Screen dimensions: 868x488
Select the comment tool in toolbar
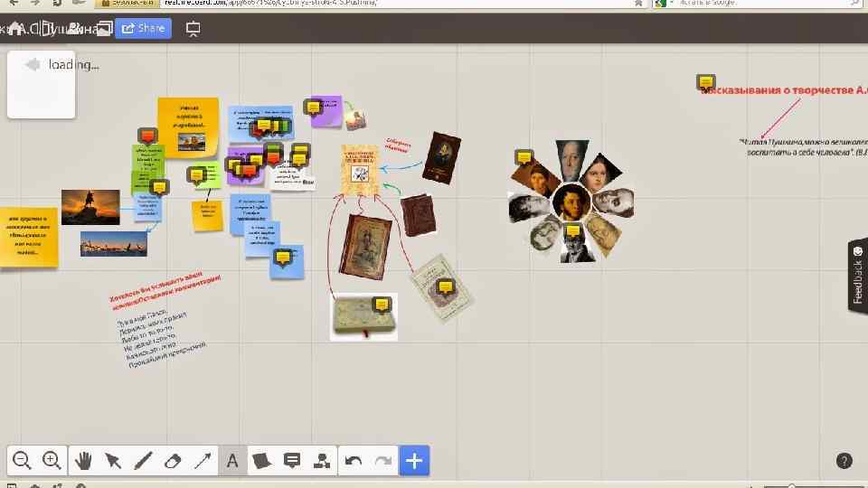(x=292, y=460)
